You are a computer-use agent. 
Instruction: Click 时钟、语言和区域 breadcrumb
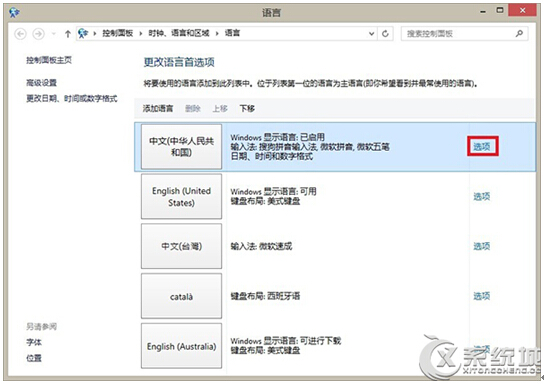(x=179, y=33)
